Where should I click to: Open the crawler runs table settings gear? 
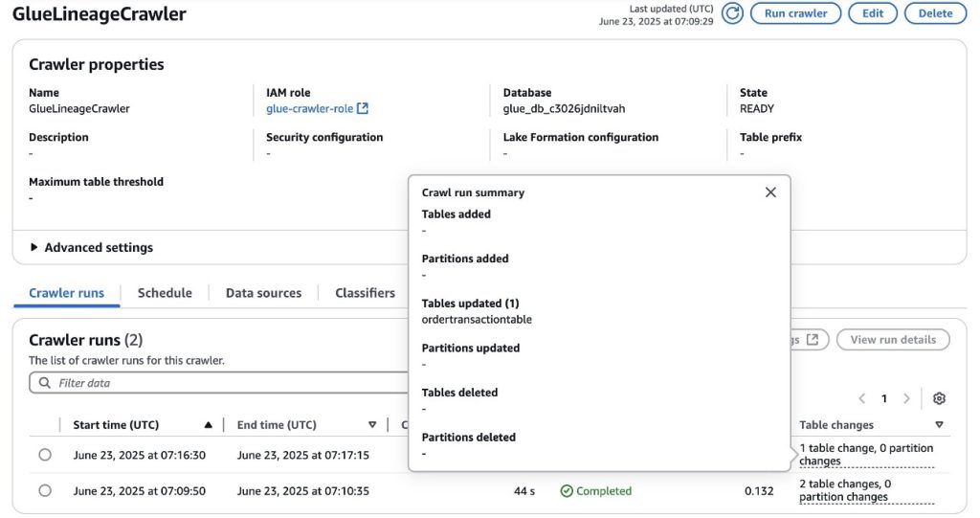pos(939,398)
